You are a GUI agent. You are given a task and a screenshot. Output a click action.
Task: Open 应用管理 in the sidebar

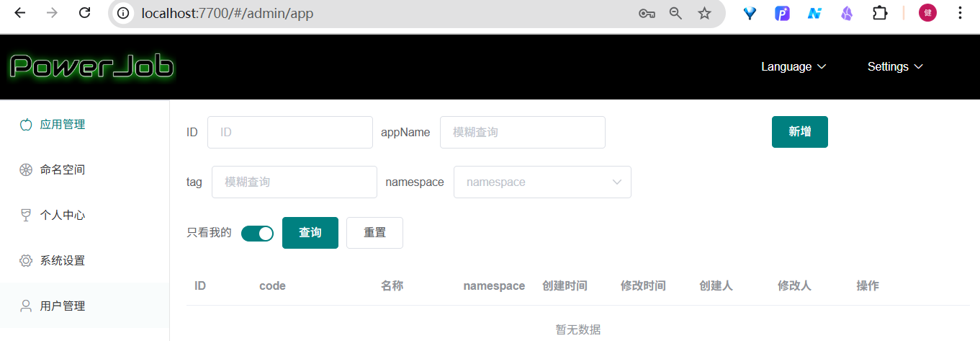(x=84, y=124)
